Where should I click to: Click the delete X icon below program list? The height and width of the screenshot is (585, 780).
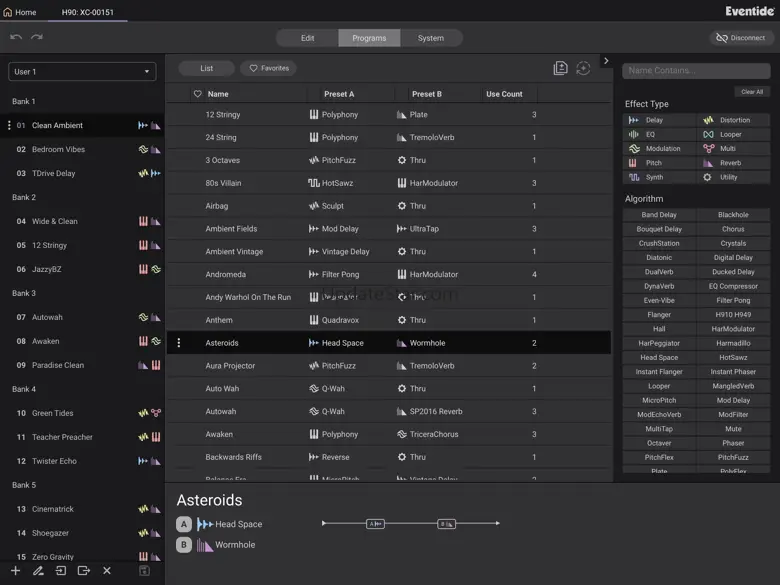pyautogui.click(x=107, y=571)
